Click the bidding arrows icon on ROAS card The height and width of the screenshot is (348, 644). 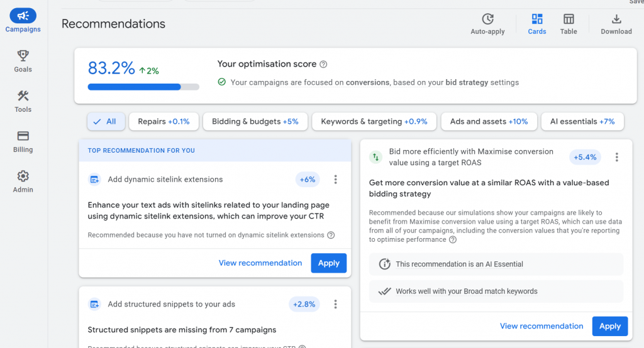(376, 157)
